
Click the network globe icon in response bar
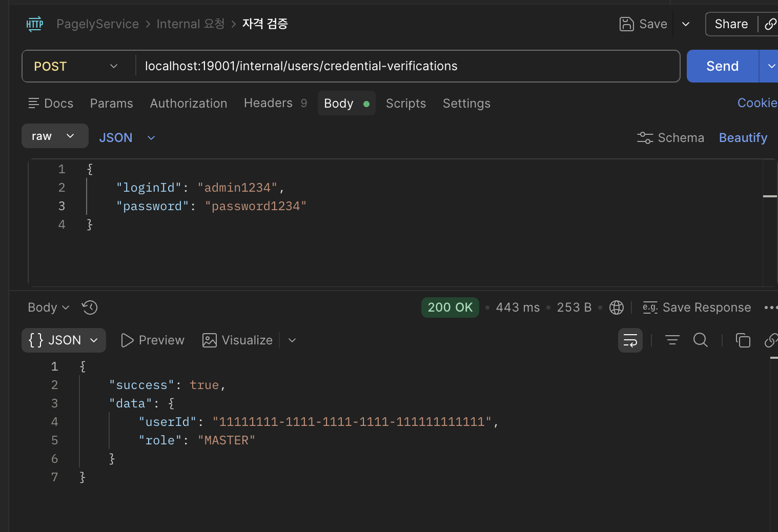click(x=617, y=308)
